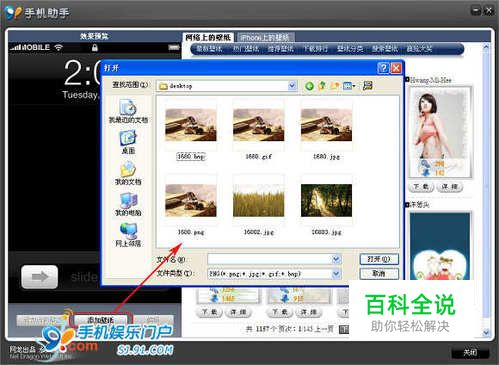Click the 取消 button in dialog
Viewport: 499px width, 365px height.
(379, 274)
